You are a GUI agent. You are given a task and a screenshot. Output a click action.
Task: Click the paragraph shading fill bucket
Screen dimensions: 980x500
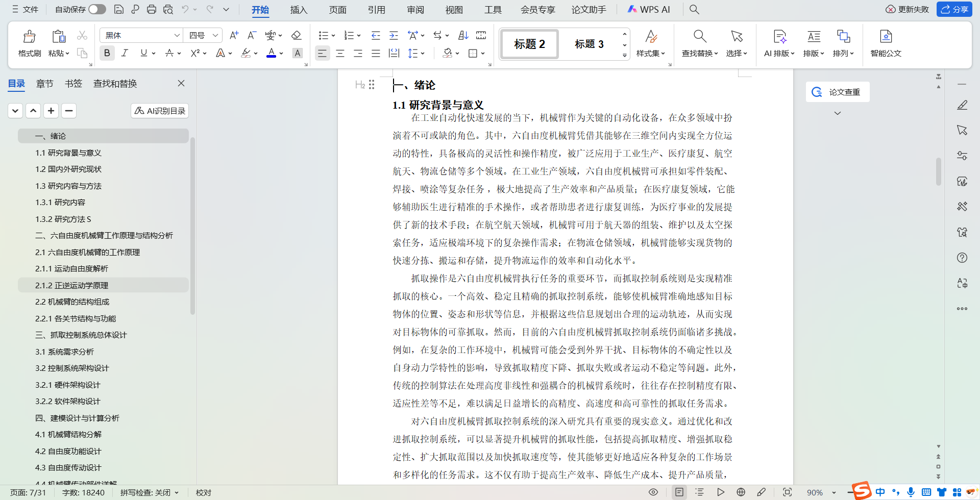(x=448, y=53)
